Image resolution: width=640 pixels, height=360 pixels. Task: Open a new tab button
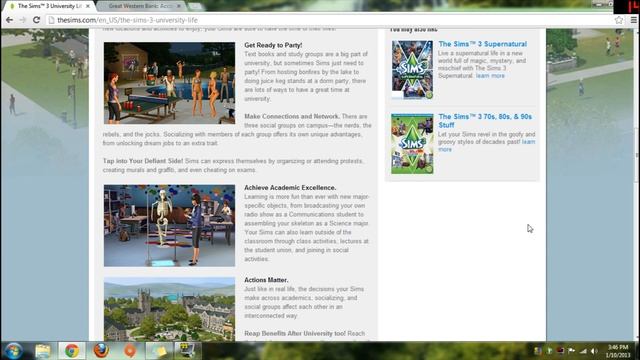point(196,6)
